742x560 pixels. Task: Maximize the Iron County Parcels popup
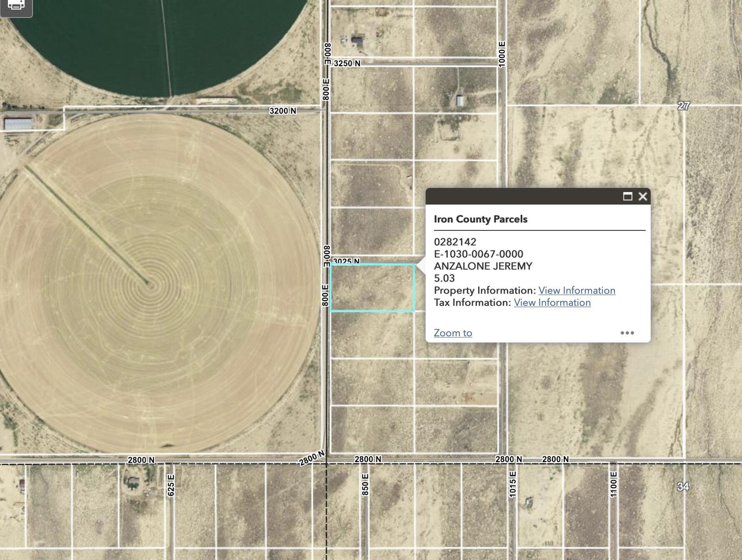click(x=627, y=197)
